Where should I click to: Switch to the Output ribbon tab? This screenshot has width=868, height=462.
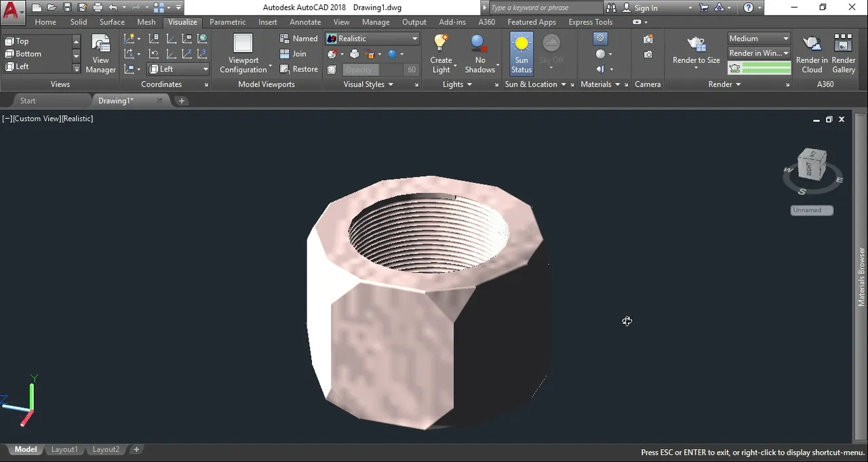pyautogui.click(x=414, y=22)
